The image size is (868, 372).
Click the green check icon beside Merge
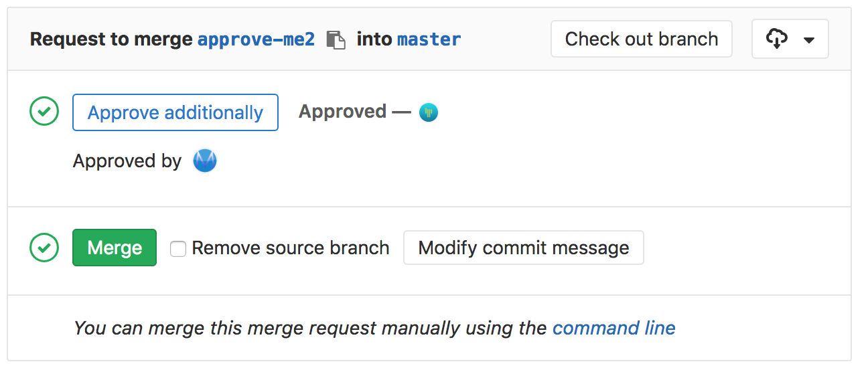(x=44, y=248)
